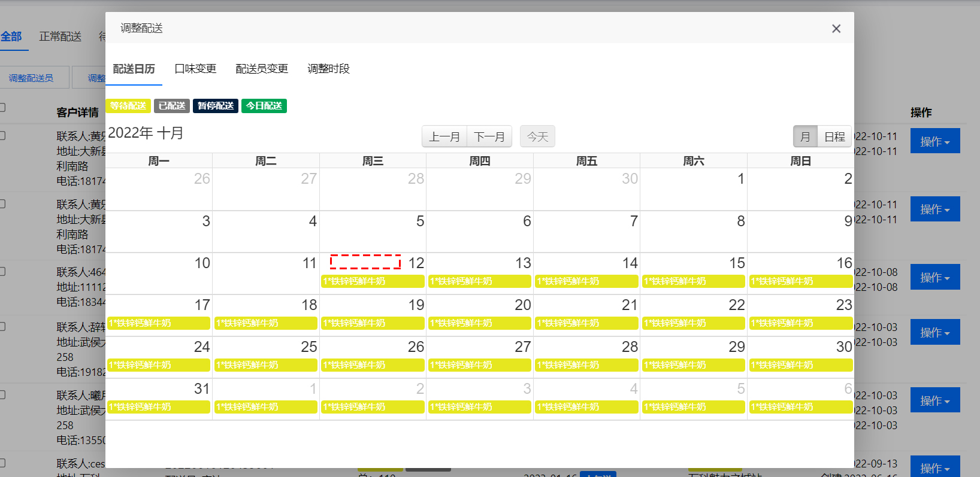Select the 调整时段 tab
The height and width of the screenshot is (477, 980).
[328, 69]
